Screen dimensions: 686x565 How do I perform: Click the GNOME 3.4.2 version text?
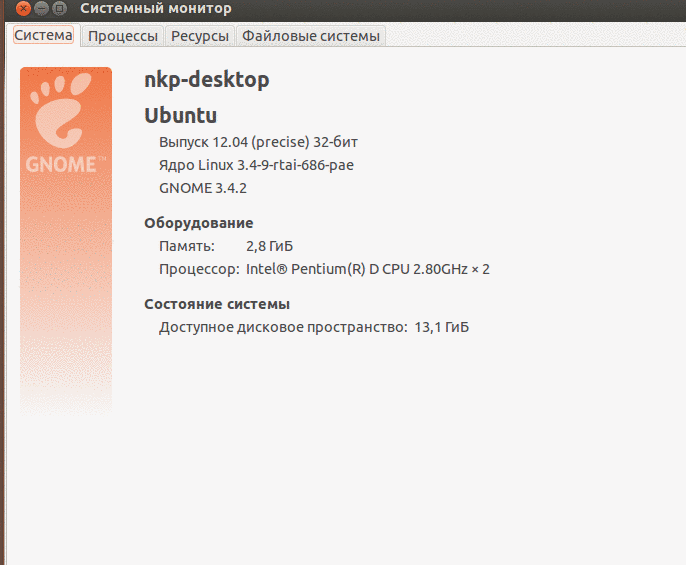tap(203, 188)
